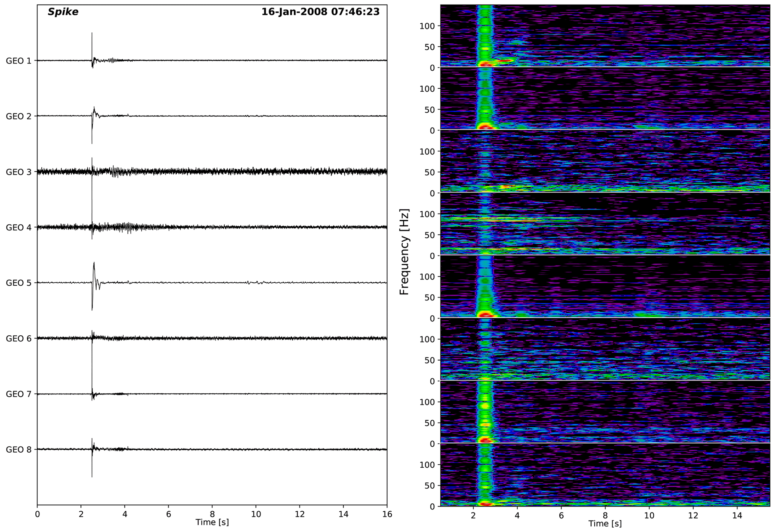
Task: Click the GEO 7 trace label
Action: 18,394
